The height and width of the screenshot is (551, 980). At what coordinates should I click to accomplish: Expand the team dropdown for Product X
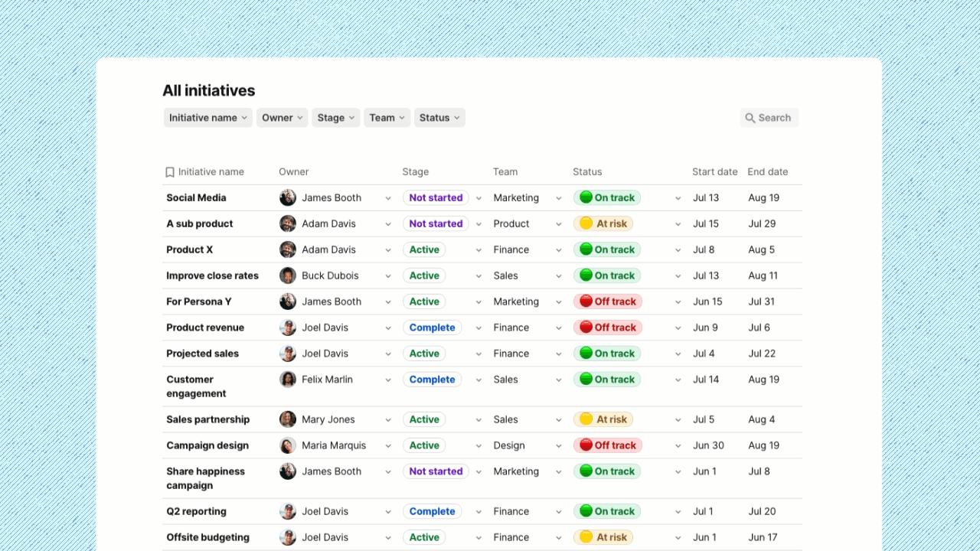[559, 250]
